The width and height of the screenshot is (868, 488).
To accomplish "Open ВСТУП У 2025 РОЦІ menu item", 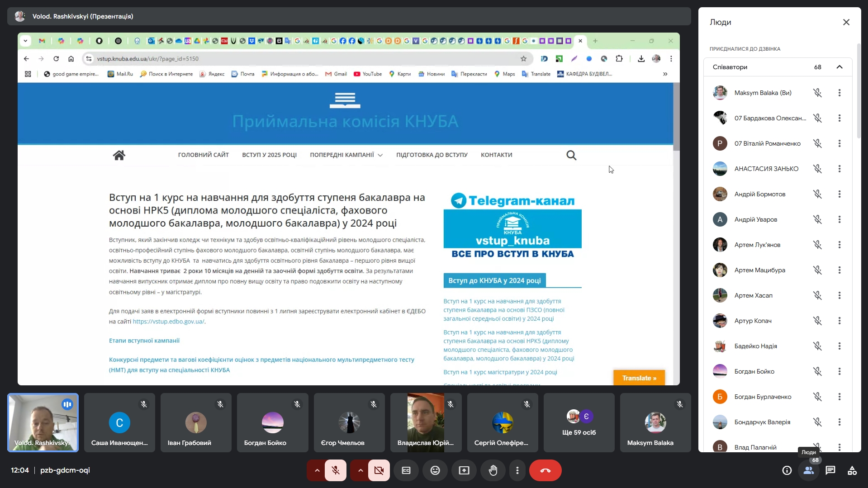I will tap(270, 155).
